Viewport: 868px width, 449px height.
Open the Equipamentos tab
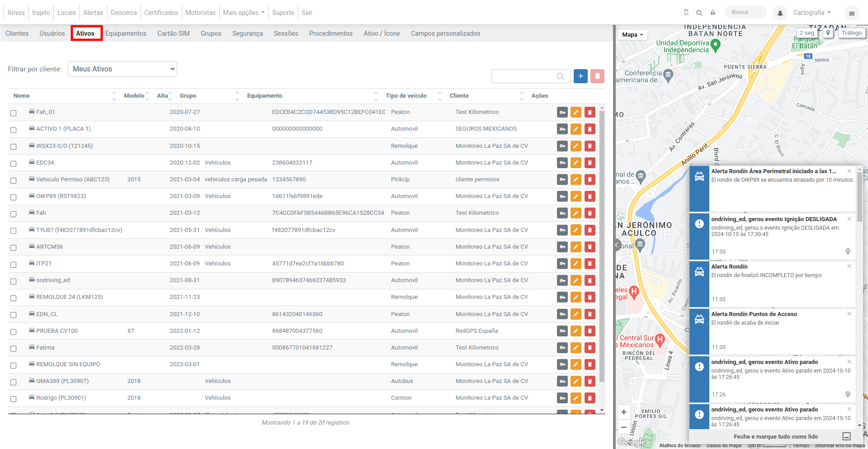[x=126, y=33]
